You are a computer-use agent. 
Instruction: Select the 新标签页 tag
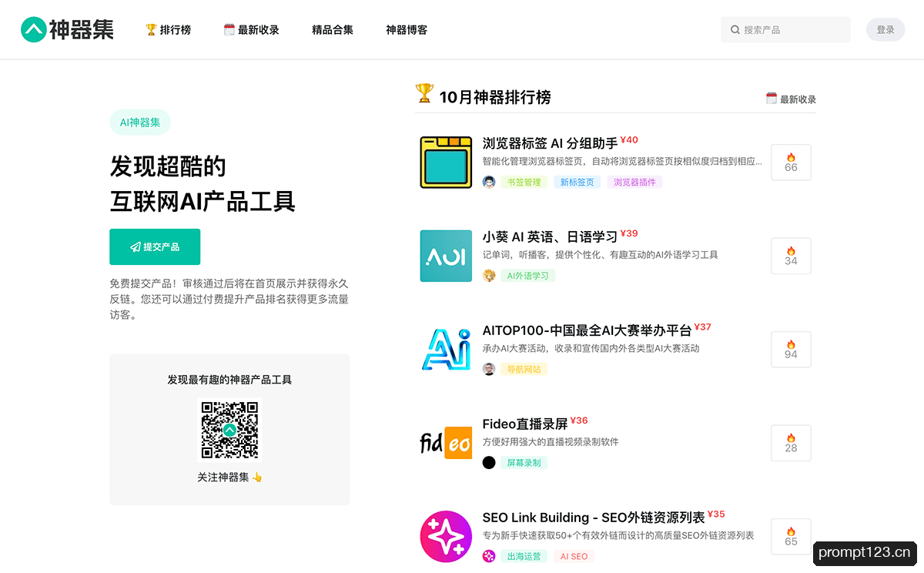pyautogui.click(x=577, y=183)
